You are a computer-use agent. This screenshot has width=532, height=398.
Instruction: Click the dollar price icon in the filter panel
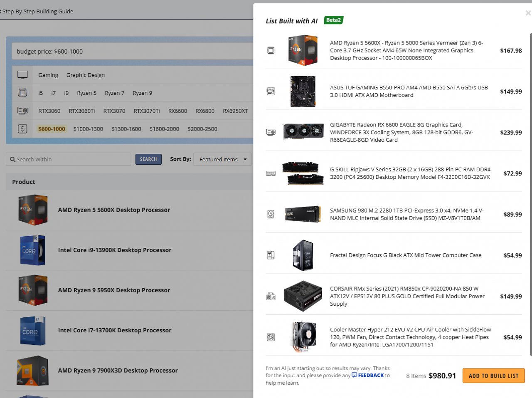[x=22, y=129]
